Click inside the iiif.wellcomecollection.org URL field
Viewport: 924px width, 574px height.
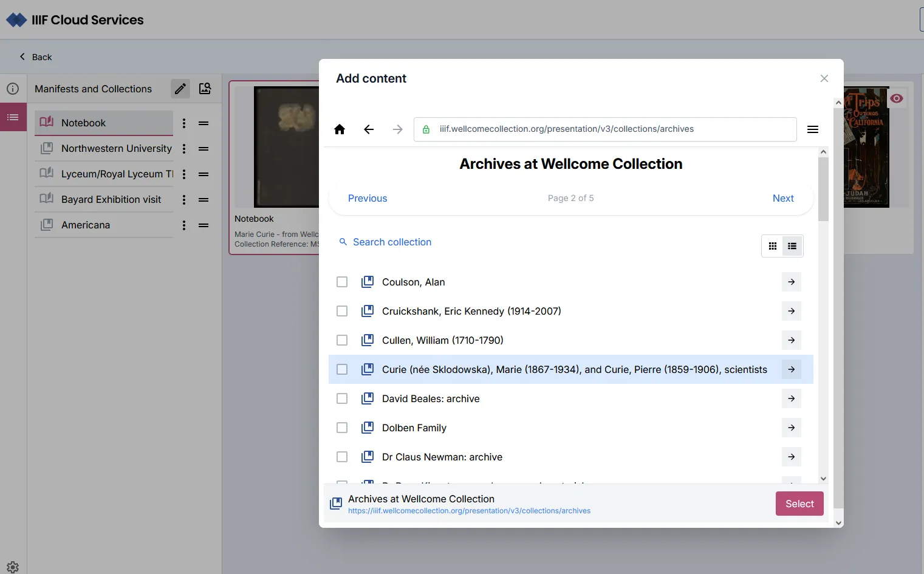(x=607, y=129)
